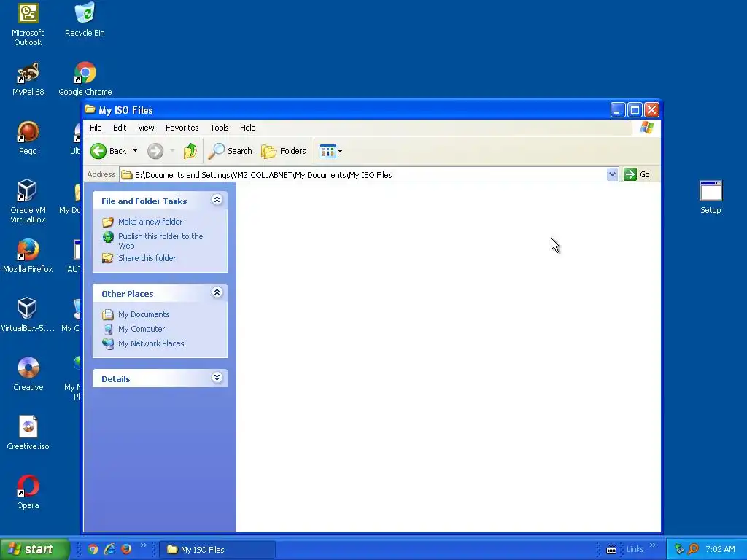Expand the Quick Launch overflow chevron

coord(144,545)
